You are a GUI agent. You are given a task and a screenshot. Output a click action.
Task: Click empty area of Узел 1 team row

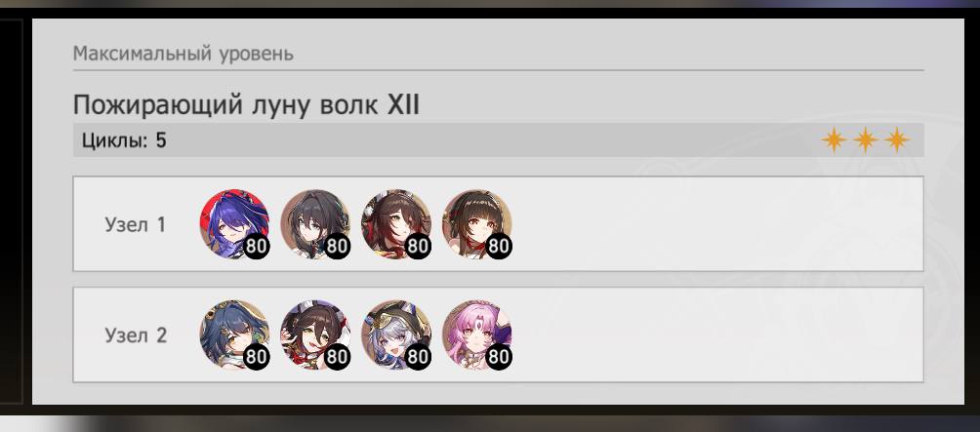point(713,223)
